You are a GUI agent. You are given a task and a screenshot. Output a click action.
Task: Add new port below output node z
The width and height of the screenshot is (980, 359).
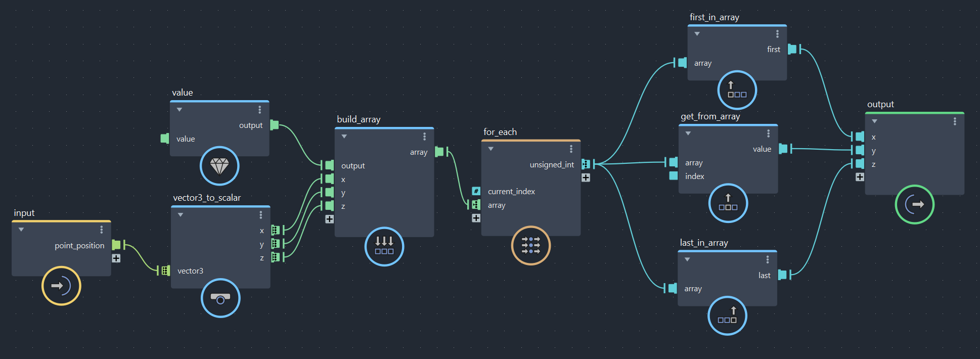pyautogui.click(x=860, y=177)
